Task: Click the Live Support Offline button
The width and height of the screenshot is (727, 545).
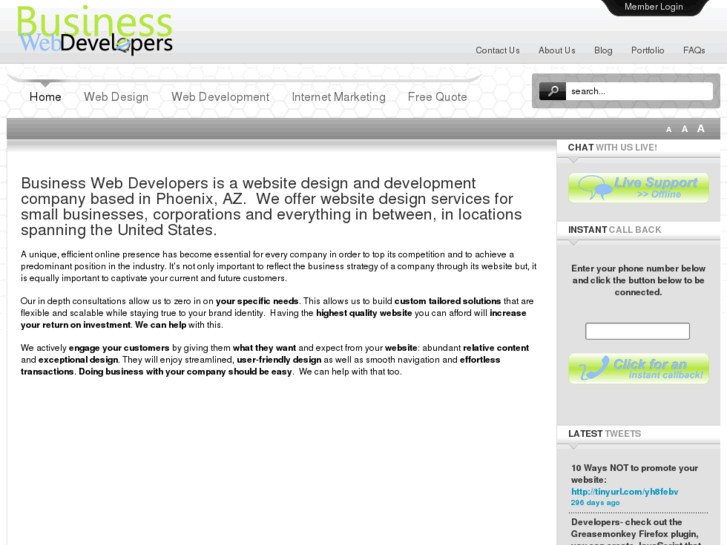Action: (638, 188)
